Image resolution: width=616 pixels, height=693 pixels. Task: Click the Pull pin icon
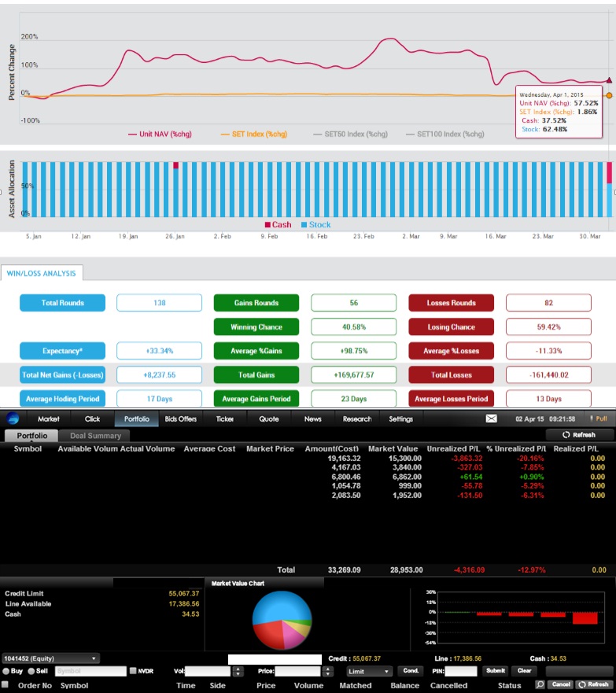pyautogui.click(x=592, y=418)
